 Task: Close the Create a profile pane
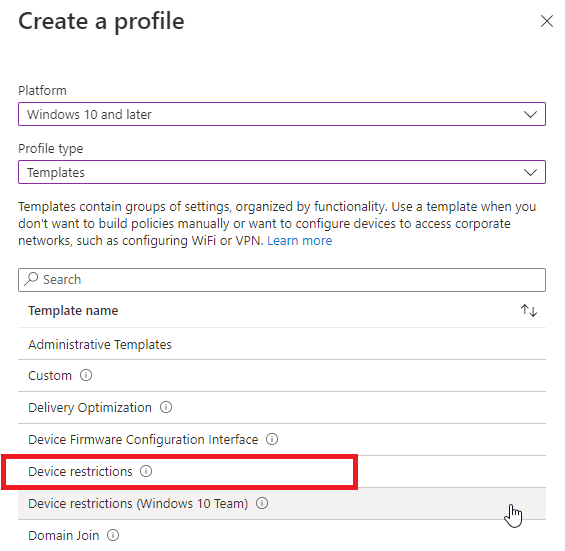547,21
